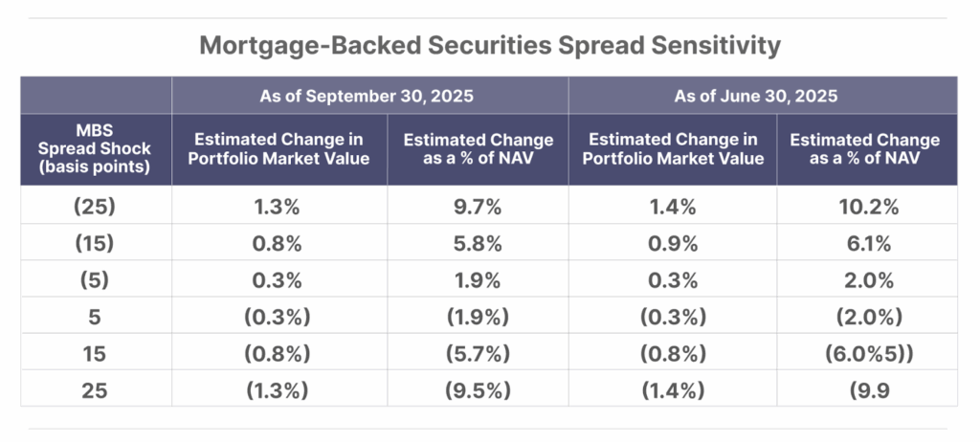Click the MBS Spread Shock column header
Viewport: 980px width, 443px height.
pos(96,149)
